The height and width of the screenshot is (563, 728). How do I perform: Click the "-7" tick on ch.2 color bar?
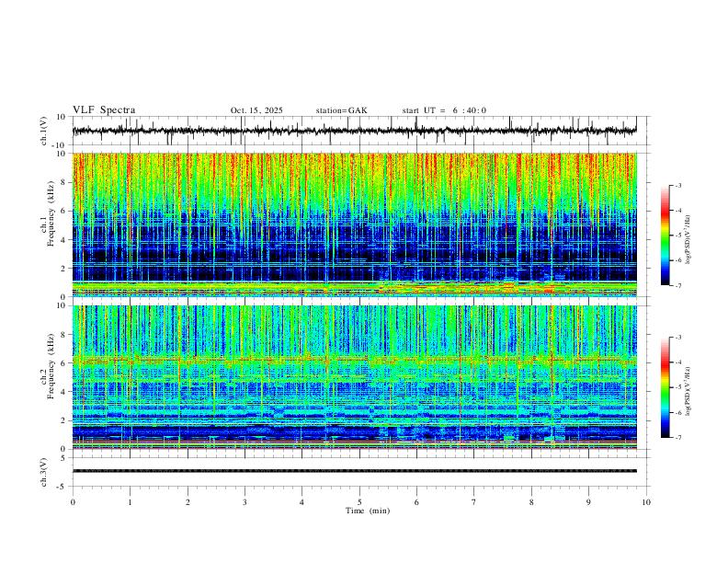pos(677,438)
